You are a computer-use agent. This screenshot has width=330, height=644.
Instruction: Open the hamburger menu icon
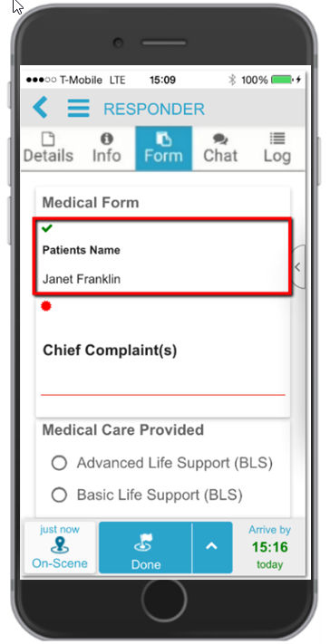tap(79, 108)
